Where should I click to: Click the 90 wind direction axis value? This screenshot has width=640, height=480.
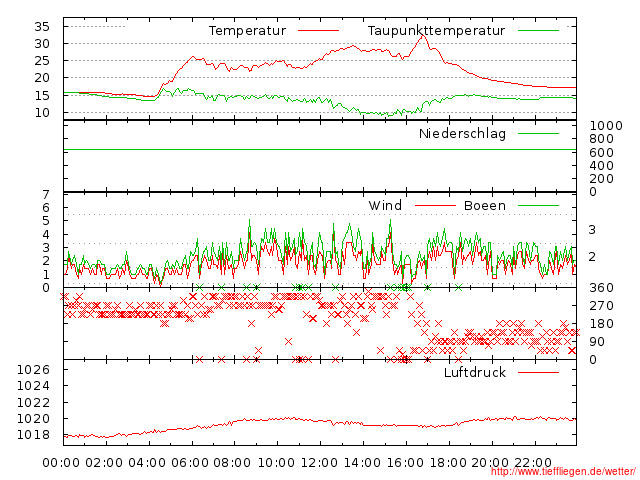tap(597, 342)
